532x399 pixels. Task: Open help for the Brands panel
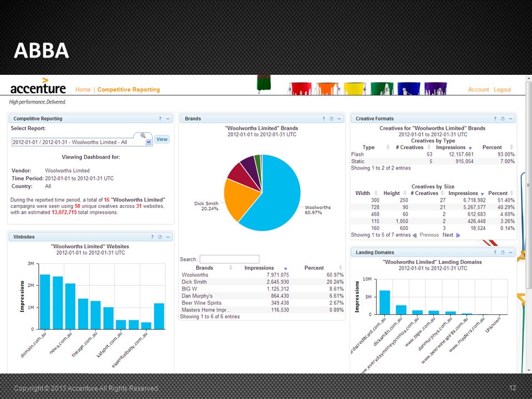pos(323,119)
